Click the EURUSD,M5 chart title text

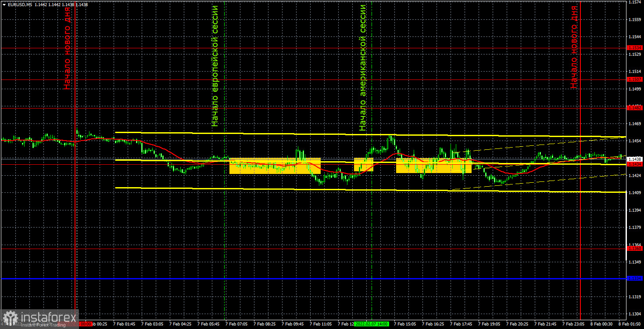coord(20,4)
